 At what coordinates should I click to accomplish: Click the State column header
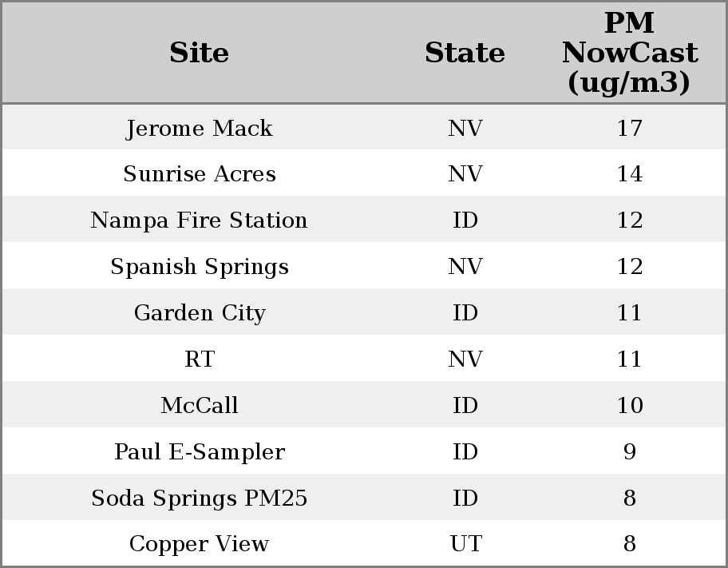coord(465,53)
